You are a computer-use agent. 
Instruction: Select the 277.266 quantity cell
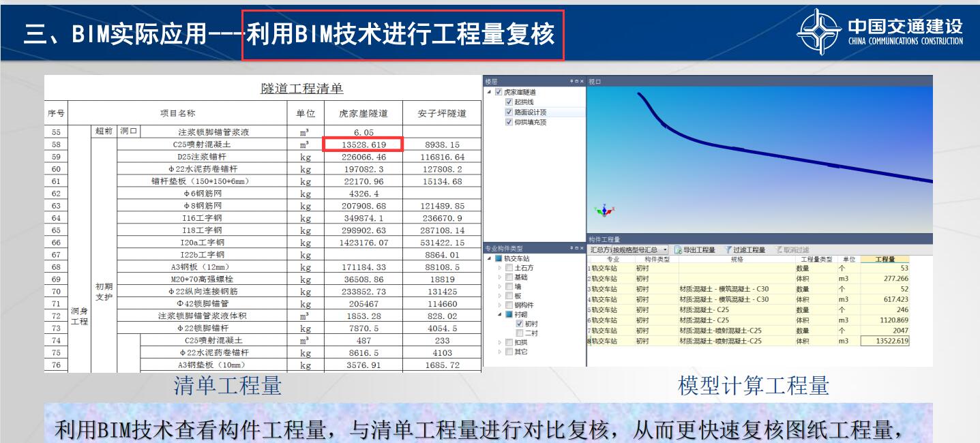click(x=885, y=279)
